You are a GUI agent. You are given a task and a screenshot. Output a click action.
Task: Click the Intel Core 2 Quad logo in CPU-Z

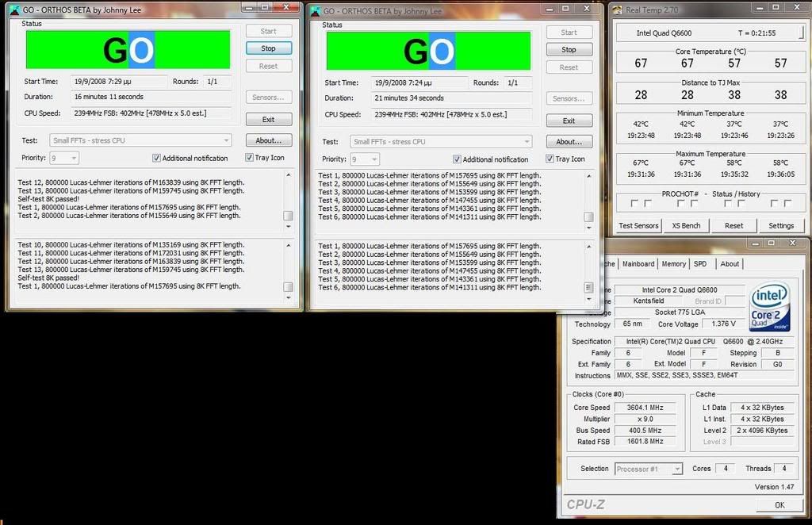point(770,306)
